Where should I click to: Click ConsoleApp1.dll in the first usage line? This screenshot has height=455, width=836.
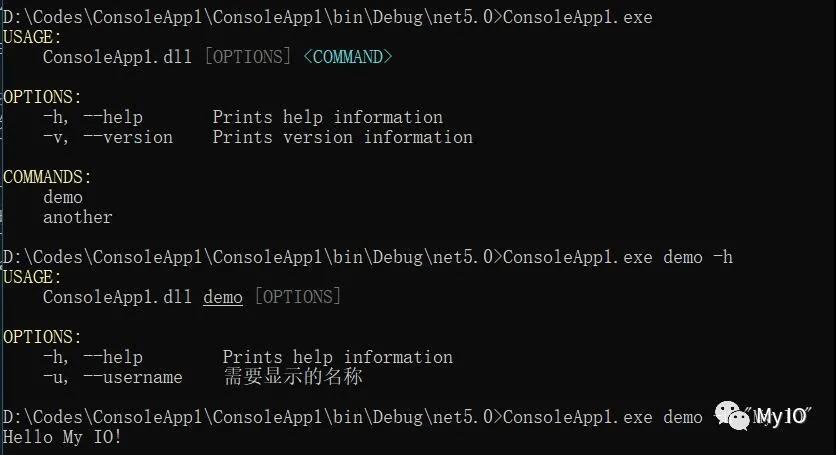tap(117, 57)
